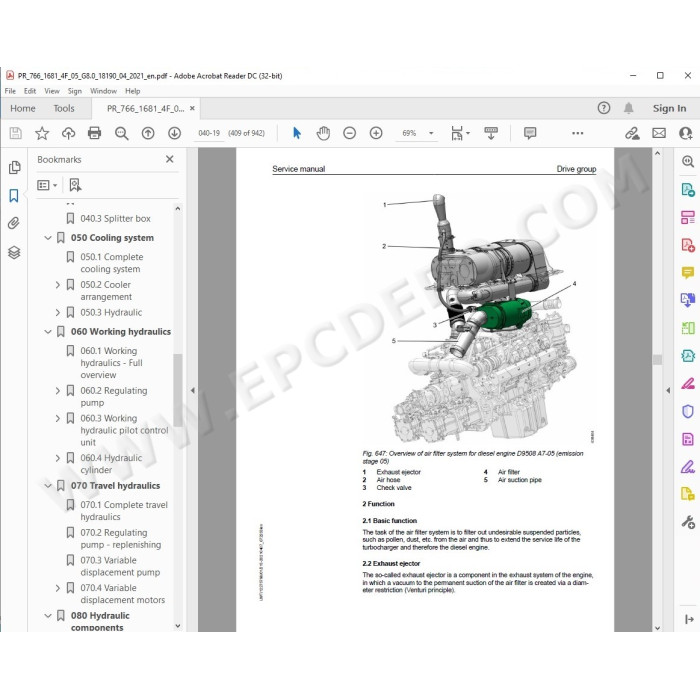Toggle Bookmarks panel icon in sidebar
Viewport: 700px width, 700px height.
tap(14, 196)
